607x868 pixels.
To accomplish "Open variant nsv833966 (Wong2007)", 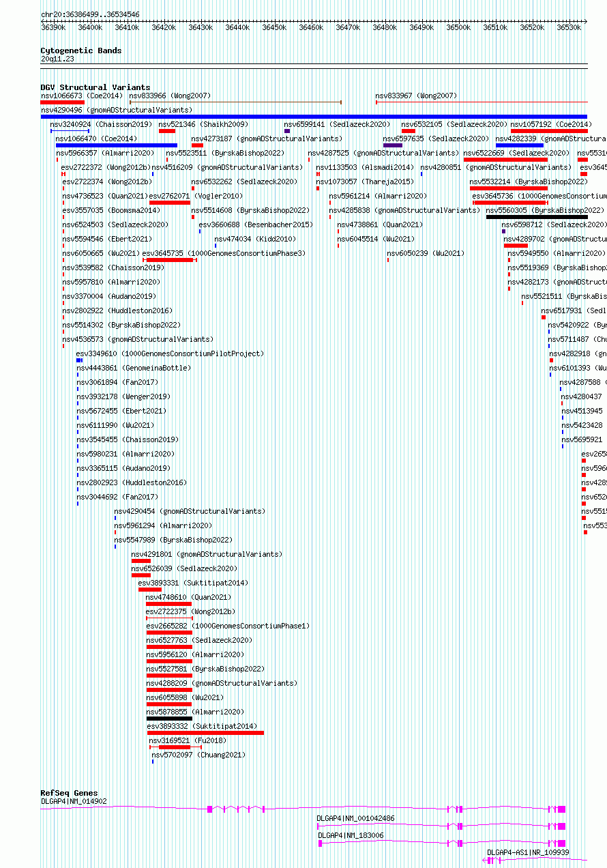I will 170,96.
